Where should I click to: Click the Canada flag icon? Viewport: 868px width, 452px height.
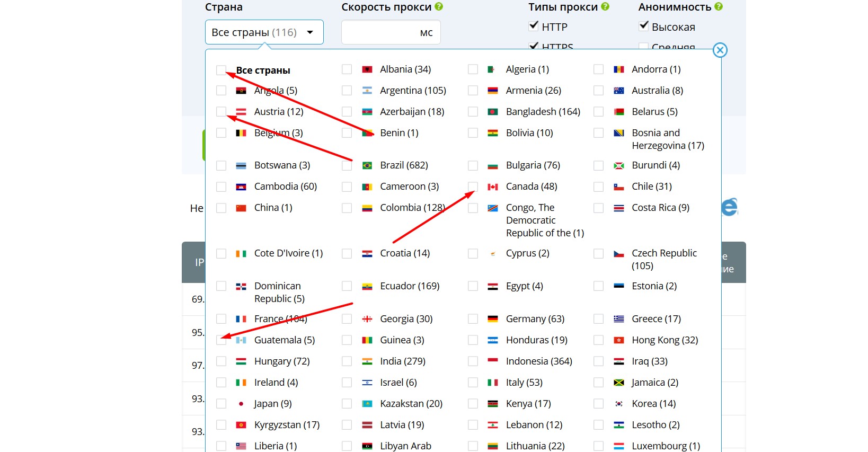pos(493,187)
